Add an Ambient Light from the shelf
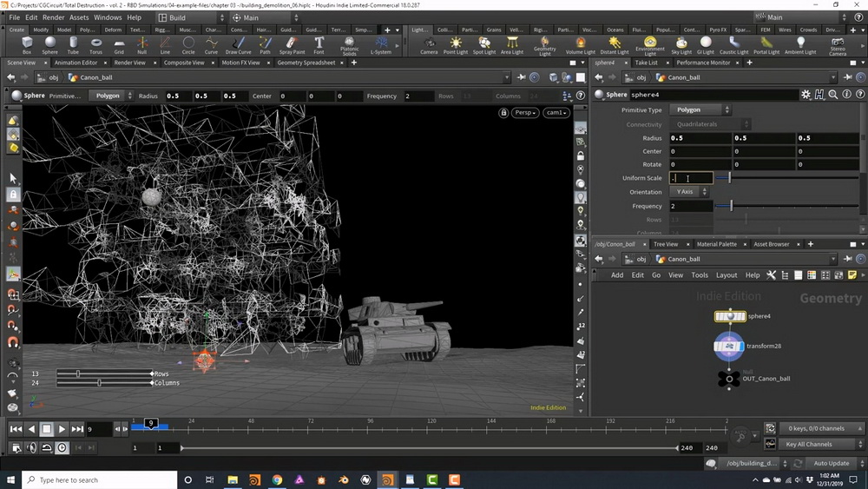 800,45
